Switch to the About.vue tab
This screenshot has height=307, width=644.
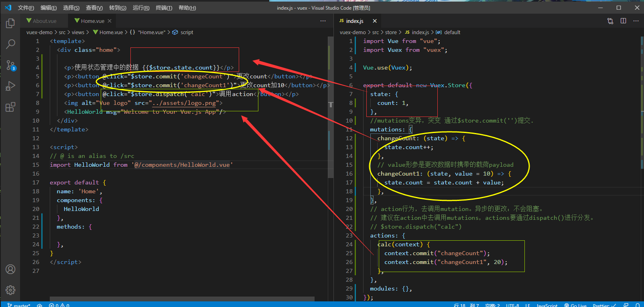pos(45,21)
